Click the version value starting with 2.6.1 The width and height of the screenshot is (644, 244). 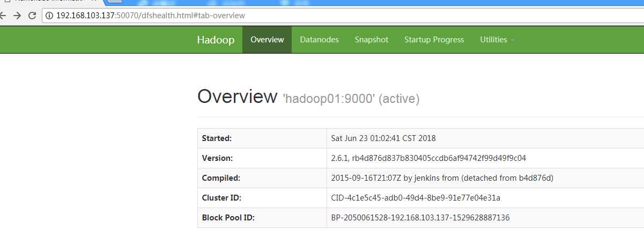(x=428, y=158)
